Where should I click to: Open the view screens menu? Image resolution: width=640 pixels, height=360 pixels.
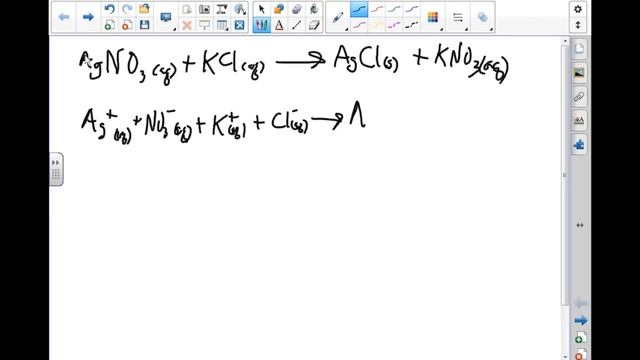point(167,17)
